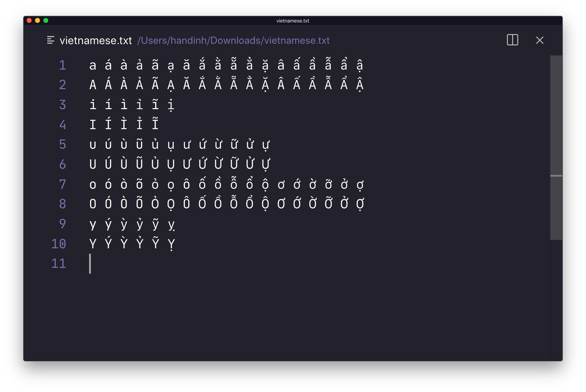The image size is (586, 392).
Task: Click line number 9 in gutter
Action: 62,224
